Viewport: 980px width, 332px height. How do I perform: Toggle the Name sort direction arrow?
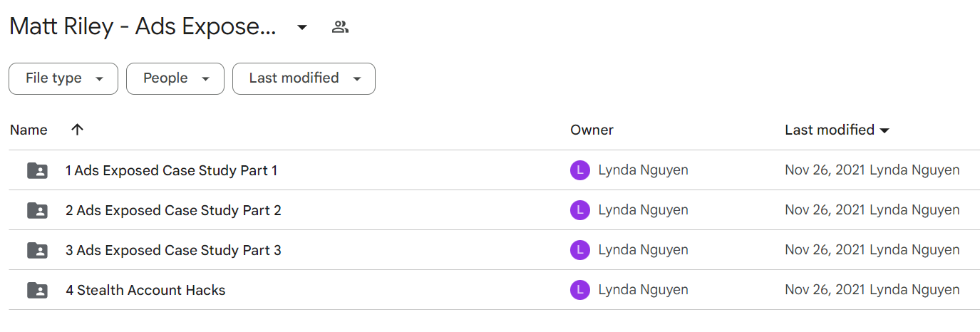point(78,130)
